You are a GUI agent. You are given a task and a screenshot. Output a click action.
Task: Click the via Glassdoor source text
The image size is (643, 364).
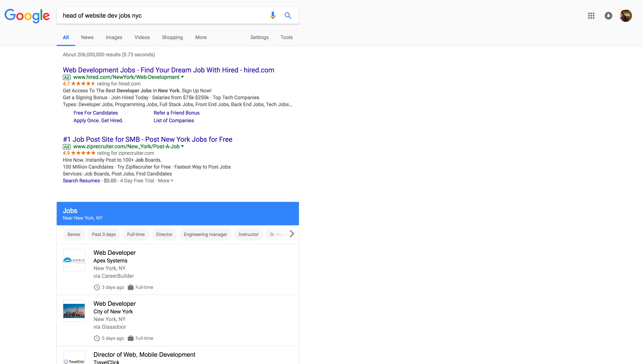click(x=110, y=327)
